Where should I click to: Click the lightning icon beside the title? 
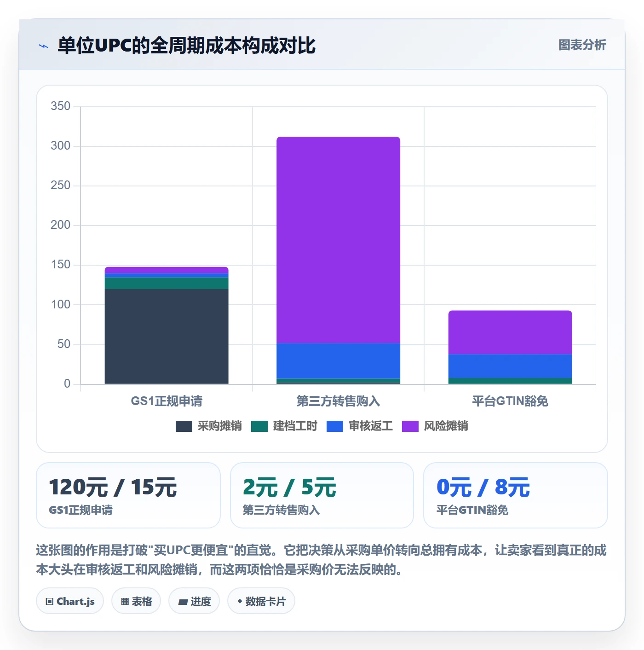tap(44, 46)
